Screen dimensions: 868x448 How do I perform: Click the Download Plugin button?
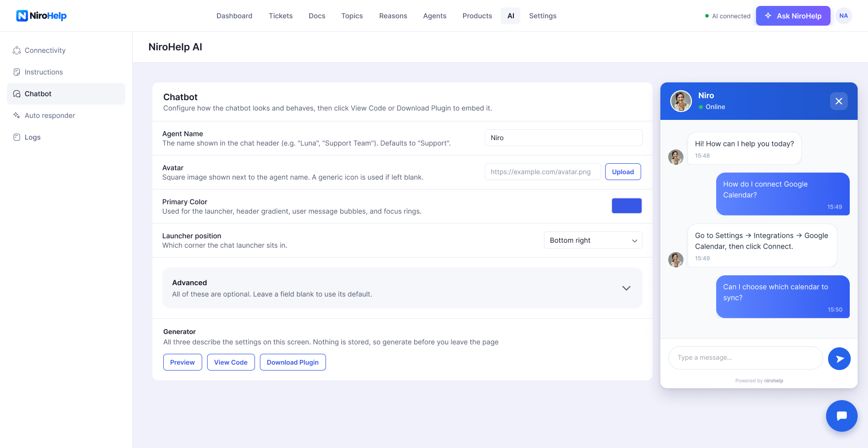click(x=293, y=362)
